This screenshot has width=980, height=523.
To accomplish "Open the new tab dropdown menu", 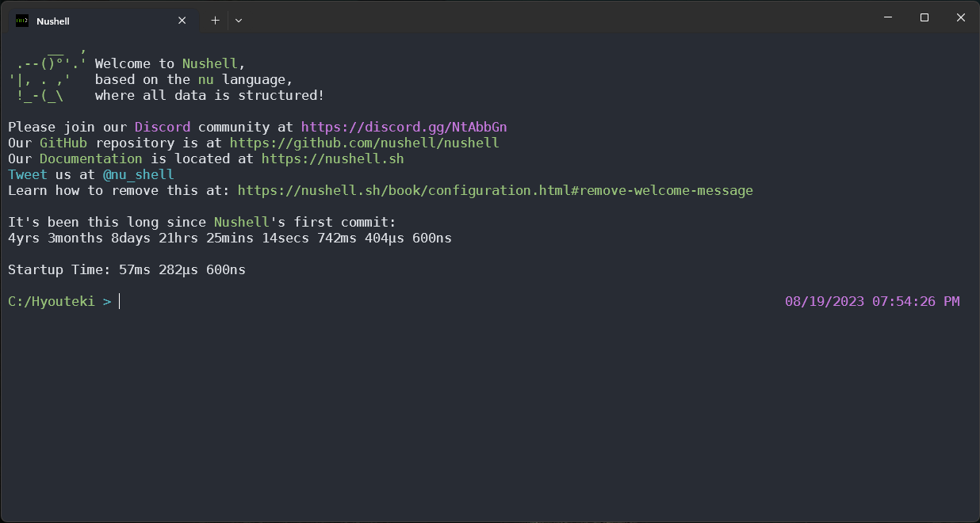I will [x=238, y=20].
